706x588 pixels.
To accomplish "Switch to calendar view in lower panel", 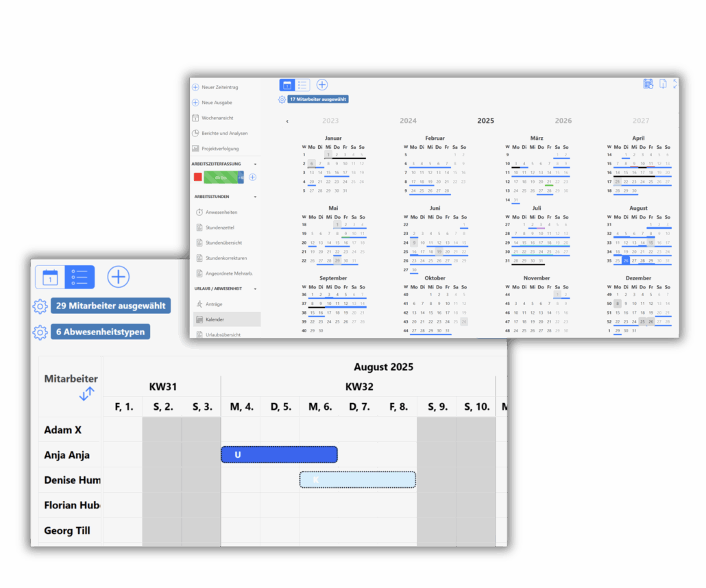I will pyautogui.click(x=50, y=277).
